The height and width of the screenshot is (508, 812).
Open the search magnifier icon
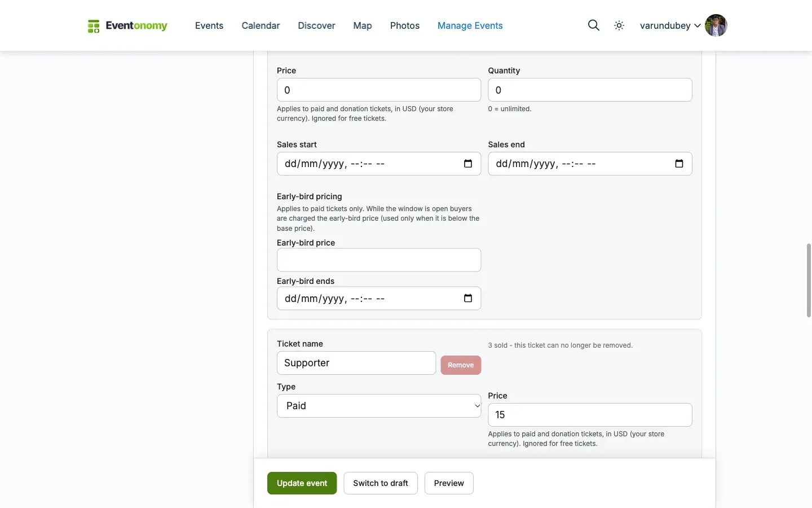pyautogui.click(x=593, y=25)
